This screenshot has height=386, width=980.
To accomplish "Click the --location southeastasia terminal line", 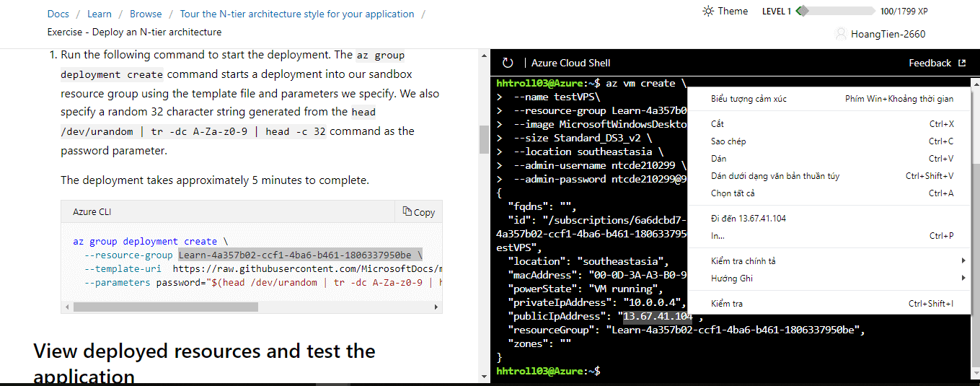I will [x=580, y=152].
